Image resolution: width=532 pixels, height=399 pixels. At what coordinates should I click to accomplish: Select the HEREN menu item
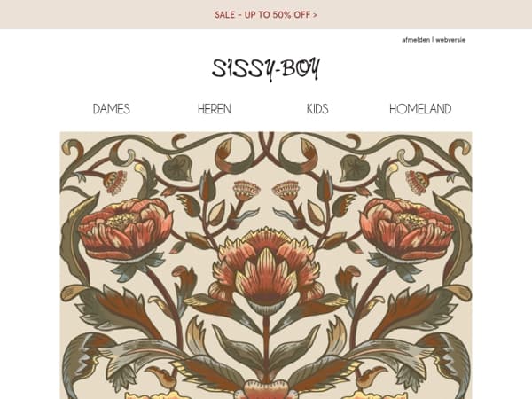pos(214,109)
